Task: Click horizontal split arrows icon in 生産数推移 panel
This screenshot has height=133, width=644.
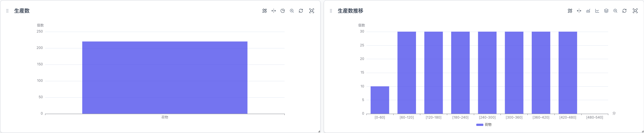Action: [x=579, y=11]
